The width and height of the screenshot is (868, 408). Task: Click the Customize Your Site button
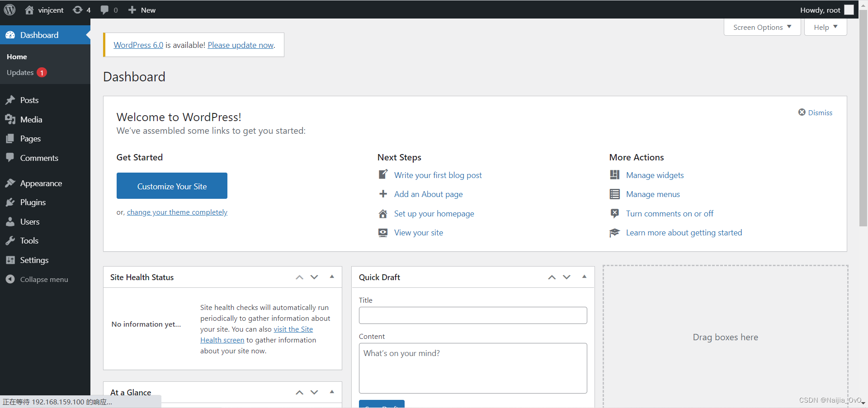pyautogui.click(x=172, y=186)
